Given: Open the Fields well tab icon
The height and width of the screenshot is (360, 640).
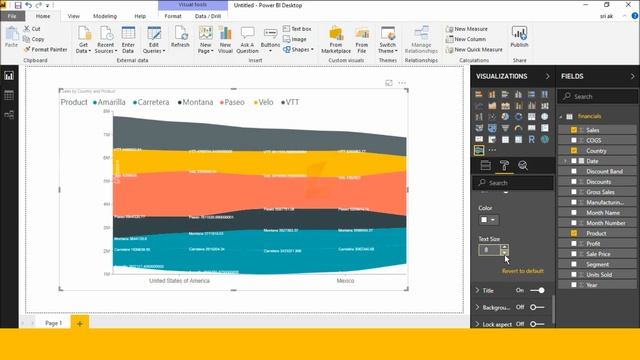Looking at the screenshot, I should tap(485, 165).
